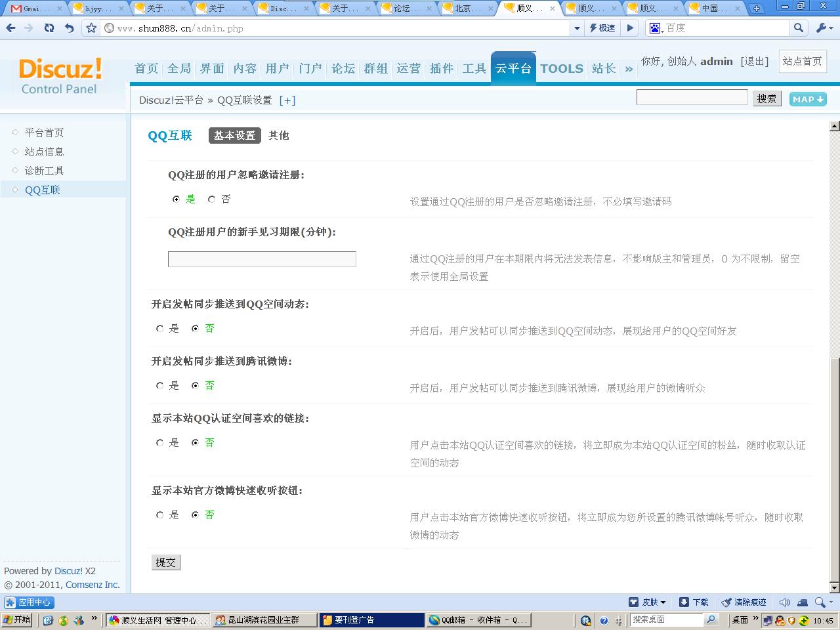
Task: Open the 插件 admin menu
Action: (442, 68)
